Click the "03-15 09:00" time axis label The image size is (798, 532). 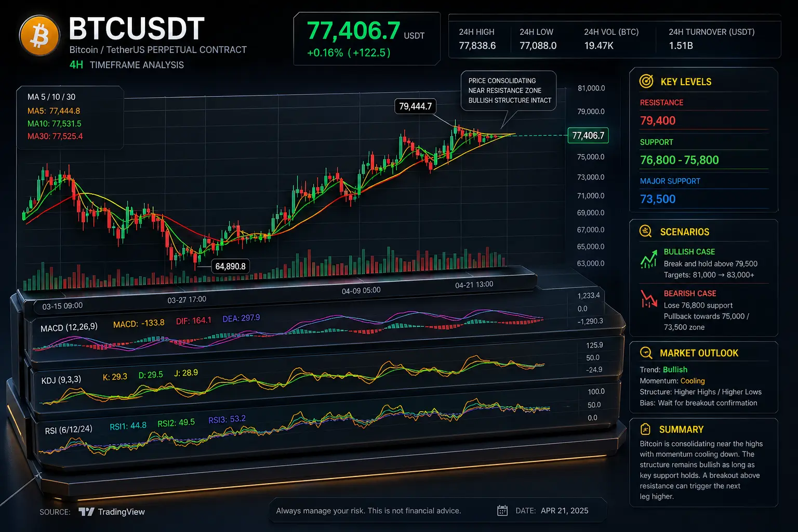point(62,306)
